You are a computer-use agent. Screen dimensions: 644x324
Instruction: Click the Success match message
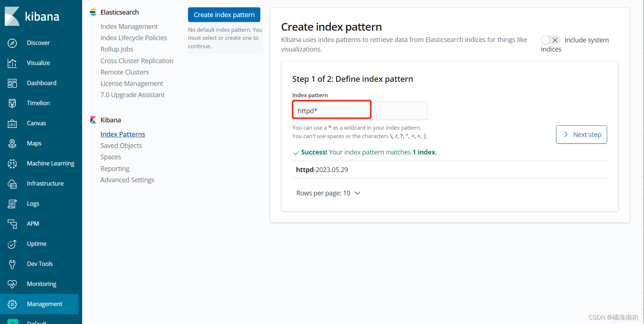pos(365,152)
